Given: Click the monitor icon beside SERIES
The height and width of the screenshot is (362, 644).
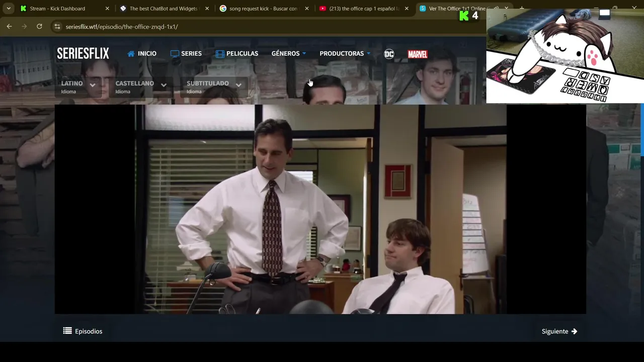Looking at the screenshot, I should point(175,54).
